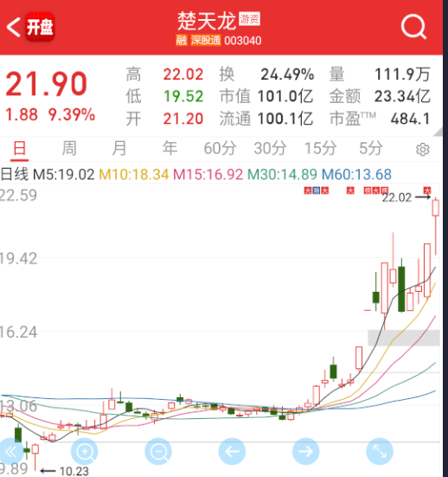Switch to the 周 weekly tab
The height and width of the screenshot is (477, 448).
69,148
